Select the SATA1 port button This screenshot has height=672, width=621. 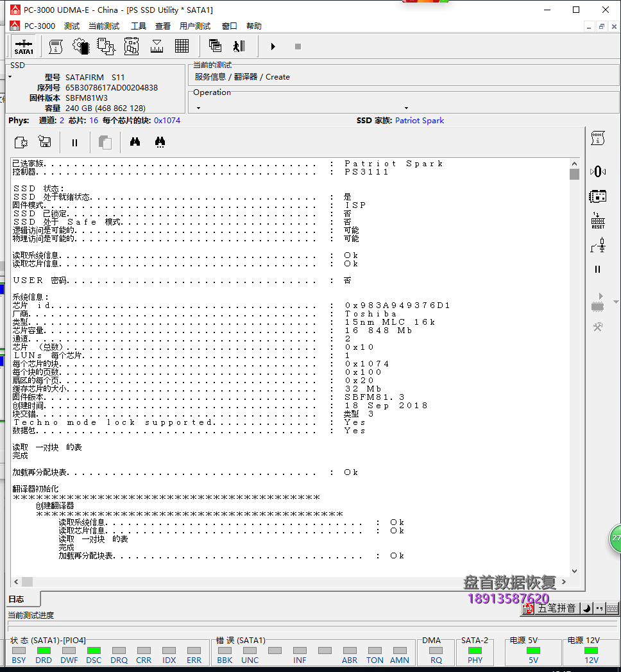pyautogui.click(x=24, y=46)
